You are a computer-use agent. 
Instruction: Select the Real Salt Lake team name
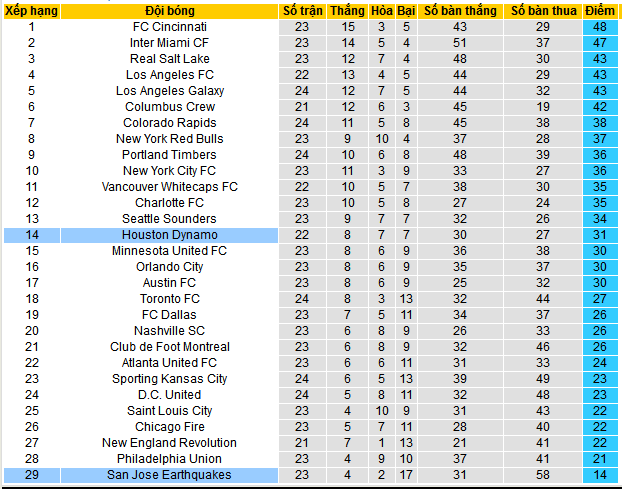(169, 59)
